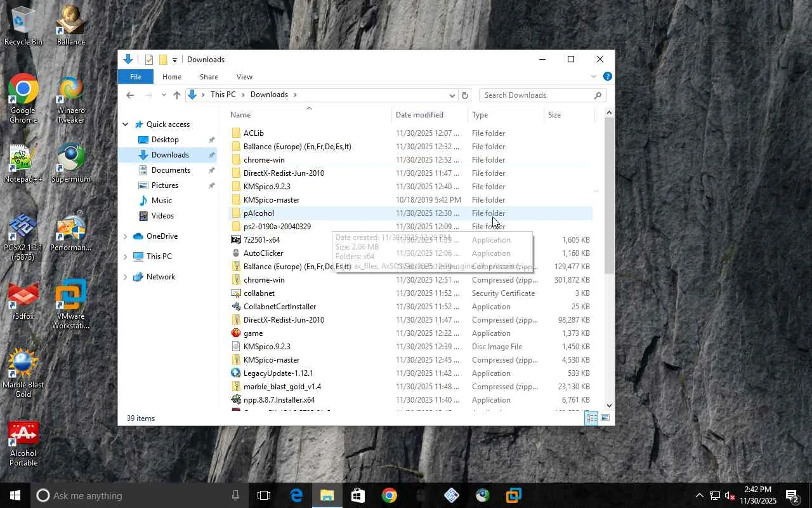The width and height of the screenshot is (812, 508).
Task: Open the Home ribbon tab
Action: click(x=172, y=77)
